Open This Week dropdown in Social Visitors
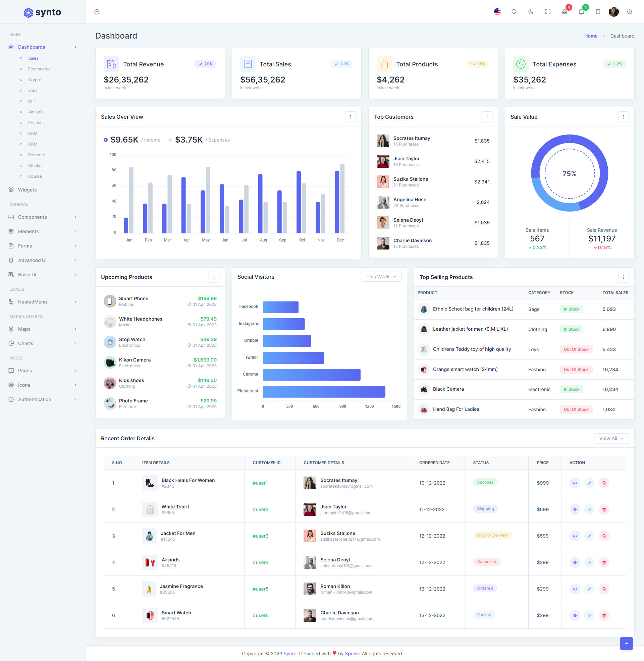This screenshot has width=644, height=661. 381,277
